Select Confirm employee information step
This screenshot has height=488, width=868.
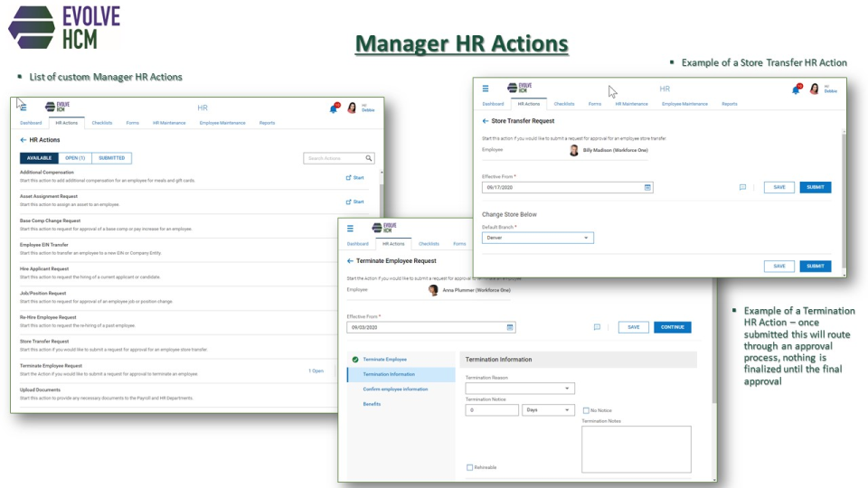point(395,389)
